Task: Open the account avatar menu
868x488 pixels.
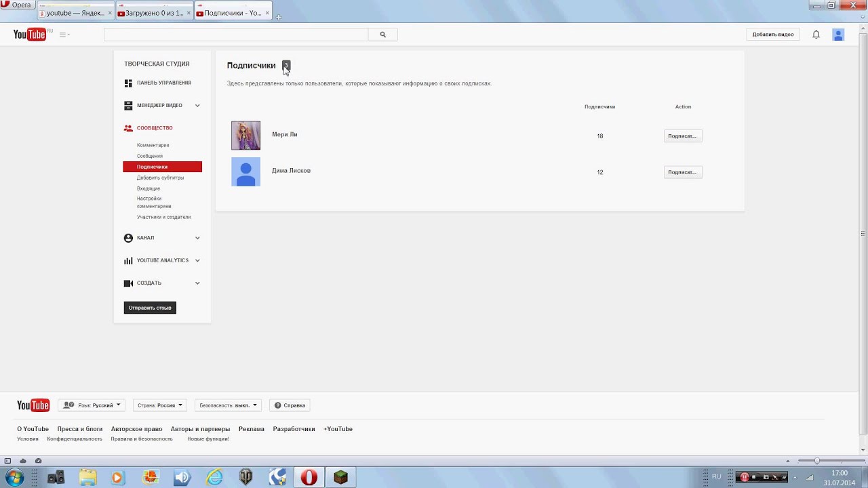Action: point(838,35)
